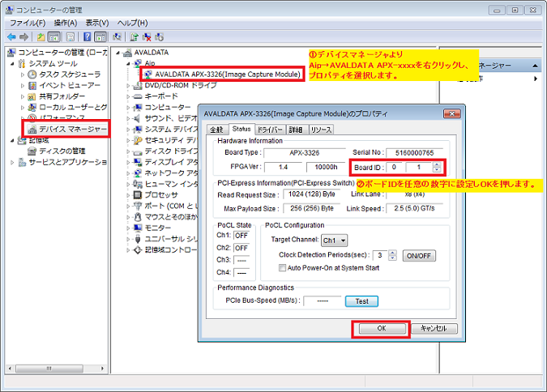
Task: Open the ヘルプ(H) menu
Action: pyautogui.click(x=133, y=23)
